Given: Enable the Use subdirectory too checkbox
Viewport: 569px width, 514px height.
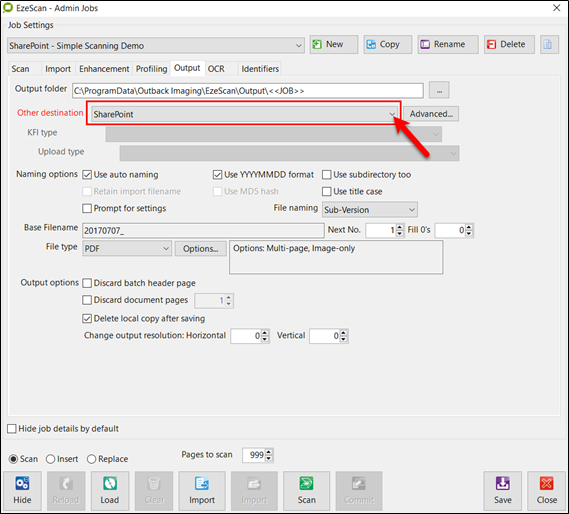Looking at the screenshot, I should tap(327, 175).
